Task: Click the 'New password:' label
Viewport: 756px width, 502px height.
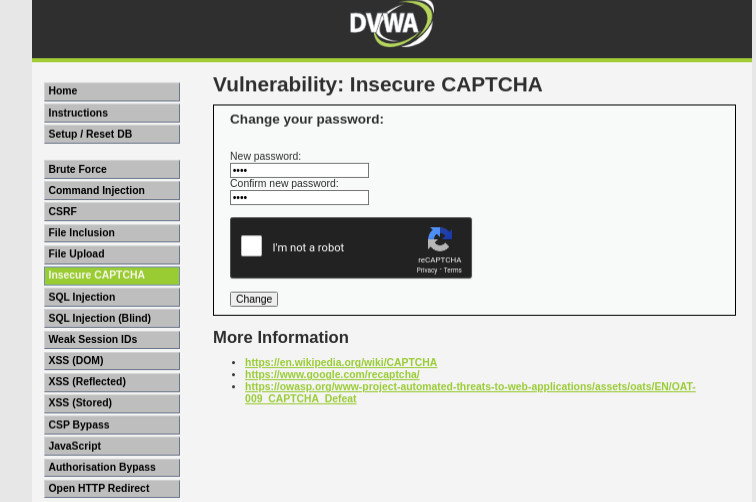Action: click(265, 156)
